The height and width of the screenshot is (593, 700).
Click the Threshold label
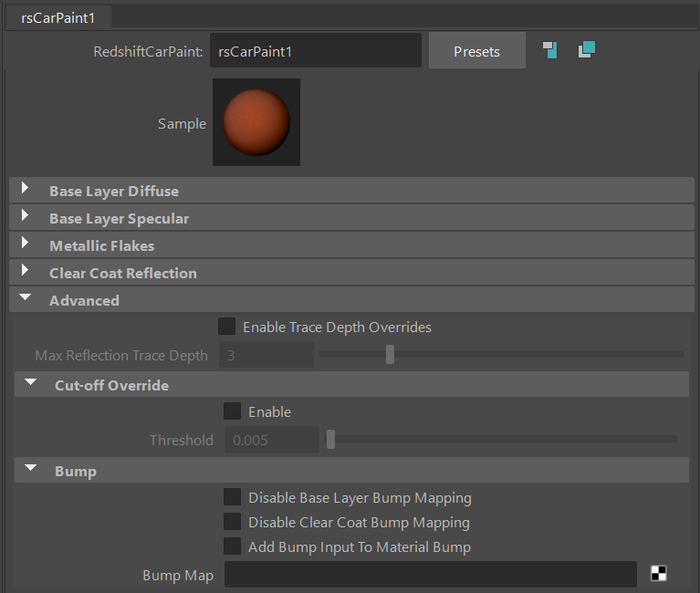coord(182,440)
